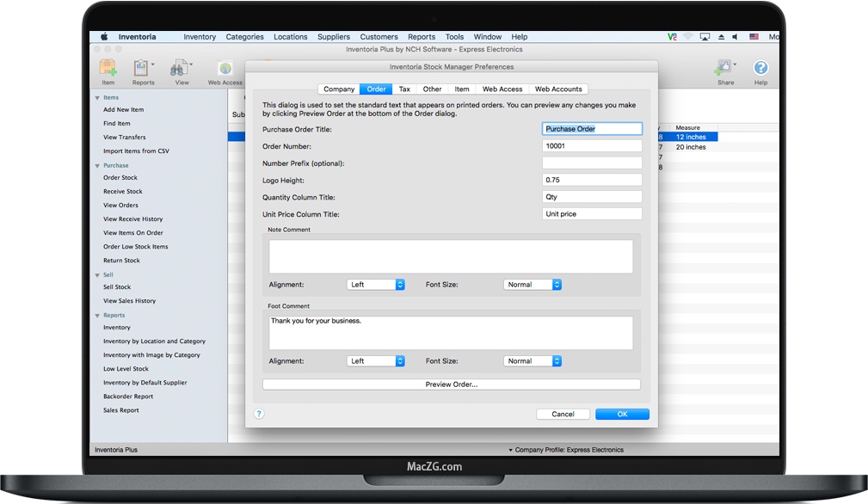This screenshot has width=868, height=504.
Task: Click the volume icon in the menu bar
Action: (734, 36)
